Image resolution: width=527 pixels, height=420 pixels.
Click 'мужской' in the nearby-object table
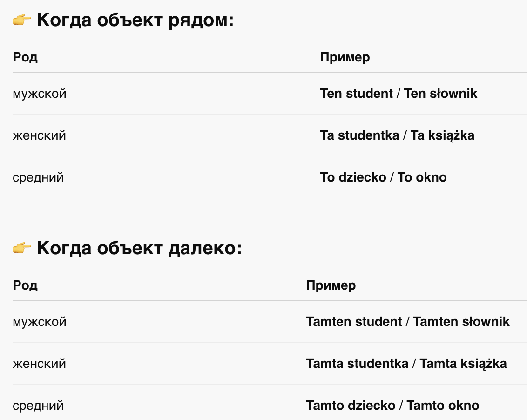click(40, 94)
